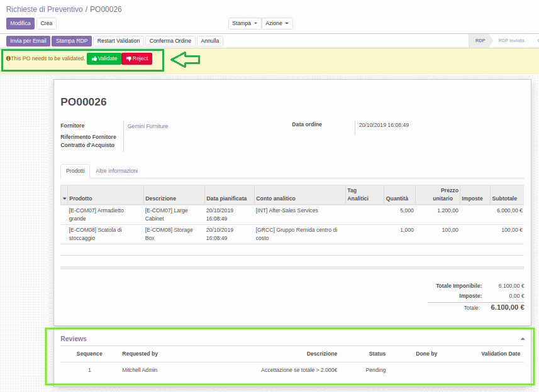Screen dimensions: 539x392
Task: Select the RDP Inviata pipeline stage
Action: pyautogui.click(x=512, y=40)
